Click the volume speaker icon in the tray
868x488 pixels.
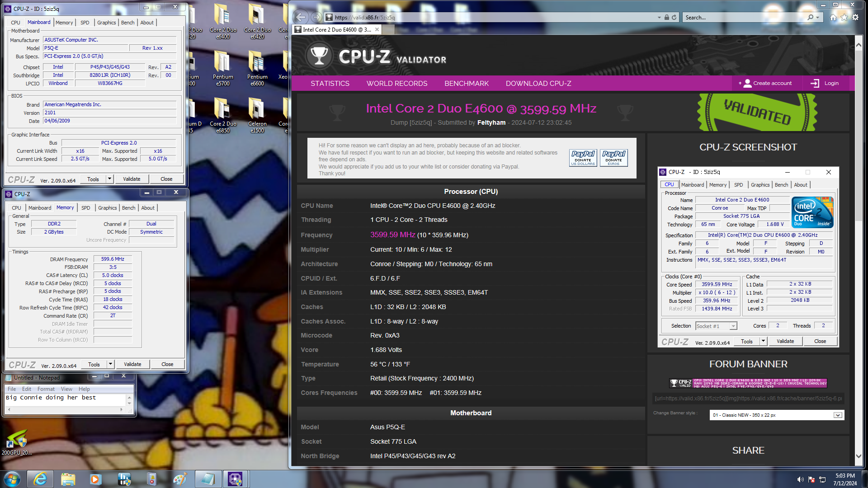(800, 479)
